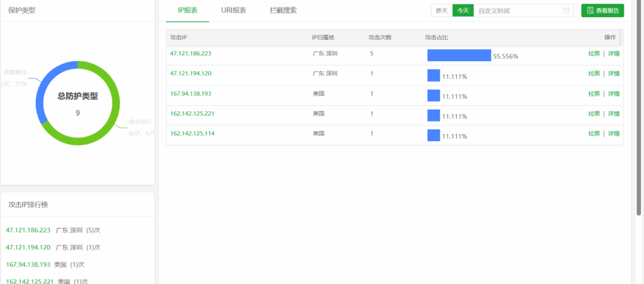Switch to the URI报表 tab
The width and height of the screenshot is (644, 284).
tap(233, 11)
